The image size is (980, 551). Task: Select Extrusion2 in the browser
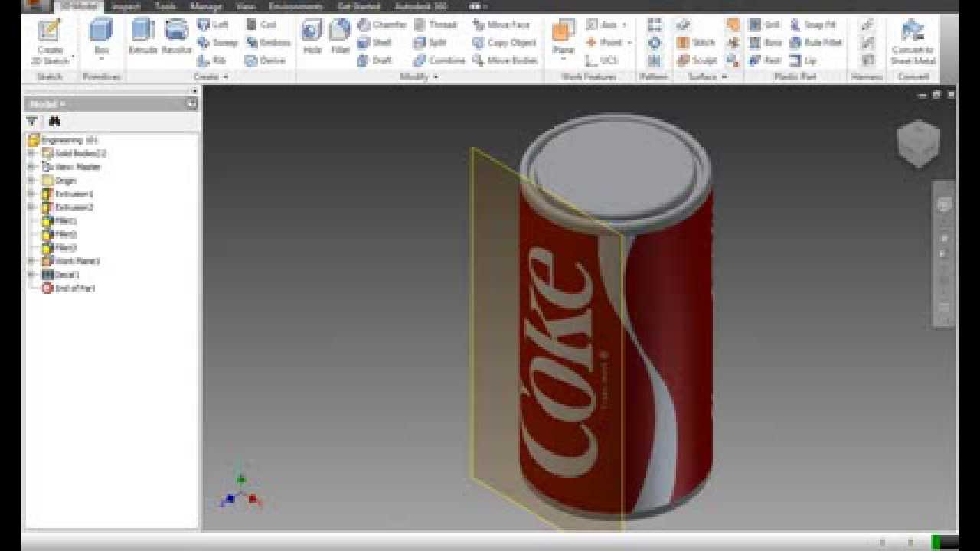[67, 207]
